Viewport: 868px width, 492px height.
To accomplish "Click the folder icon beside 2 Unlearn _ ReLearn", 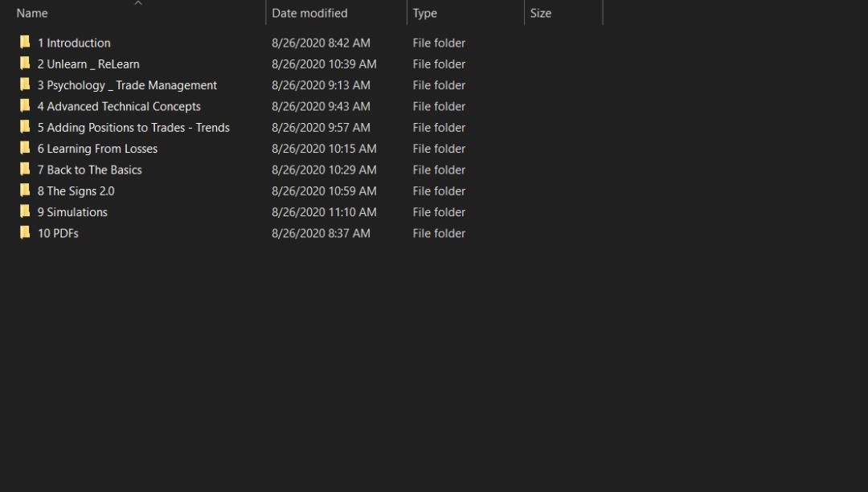I will pos(25,64).
